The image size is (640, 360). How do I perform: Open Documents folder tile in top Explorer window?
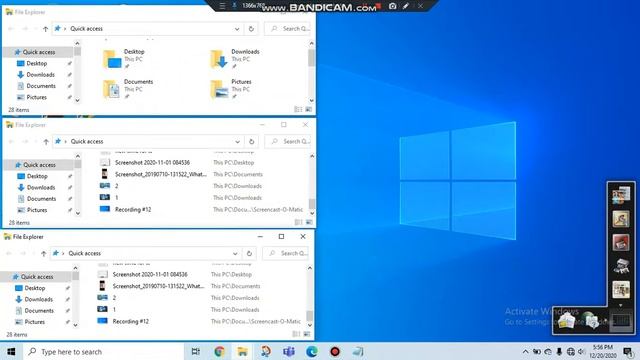click(128, 89)
